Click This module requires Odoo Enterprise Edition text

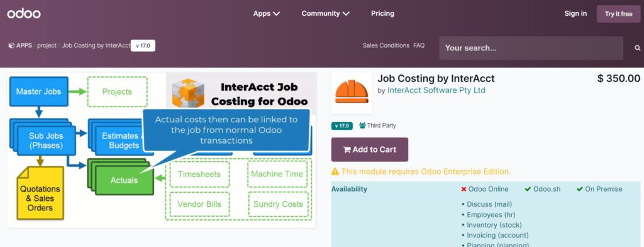tap(426, 171)
